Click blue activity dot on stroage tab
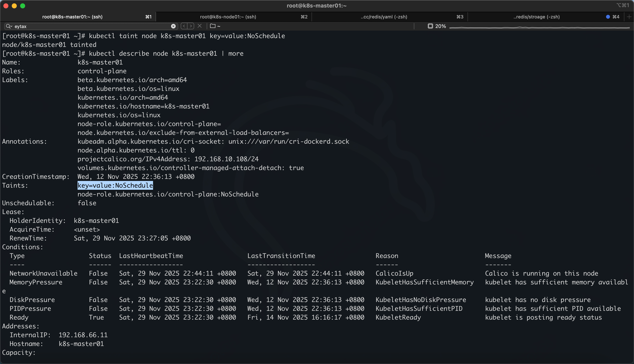This screenshot has height=364, width=634. click(608, 17)
